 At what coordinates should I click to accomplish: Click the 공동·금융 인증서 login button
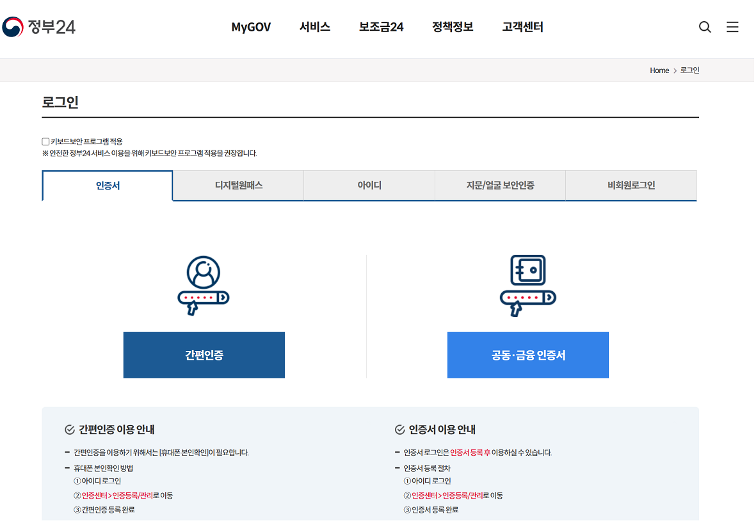(x=527, y=355)
